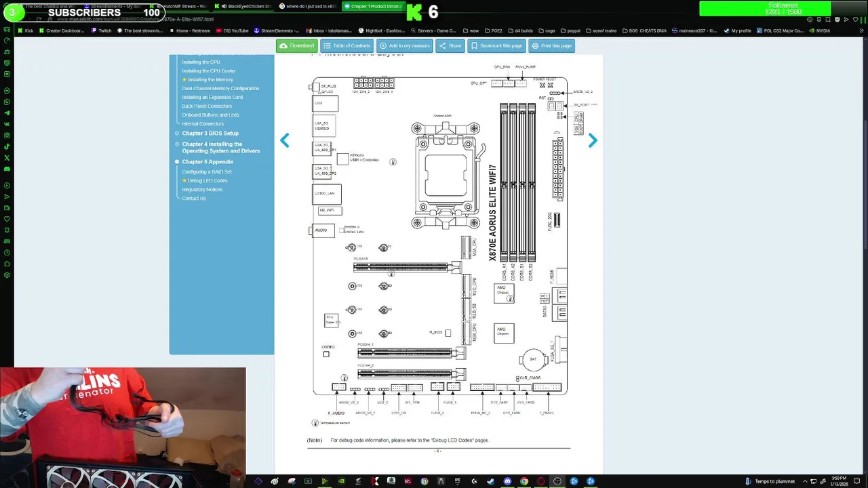Click Add to my manuals button
Screen dimensions: 868x488
click(405, 45)
